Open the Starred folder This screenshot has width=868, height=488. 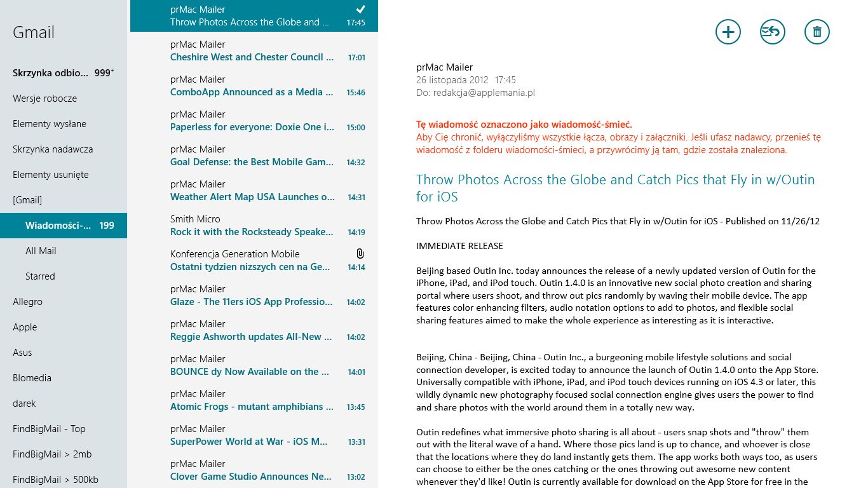point(64,276)
